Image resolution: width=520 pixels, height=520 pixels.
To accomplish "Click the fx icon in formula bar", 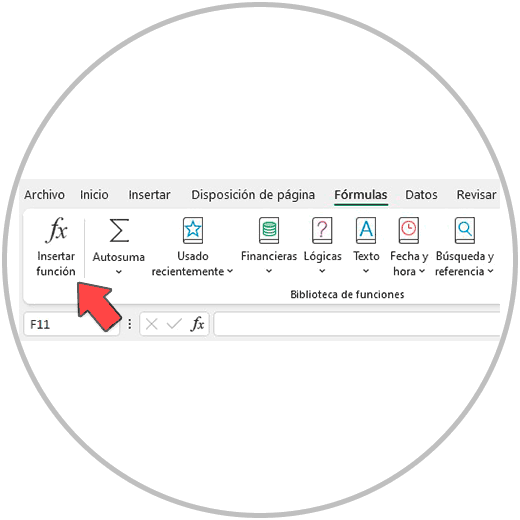I will pos(197,324).
